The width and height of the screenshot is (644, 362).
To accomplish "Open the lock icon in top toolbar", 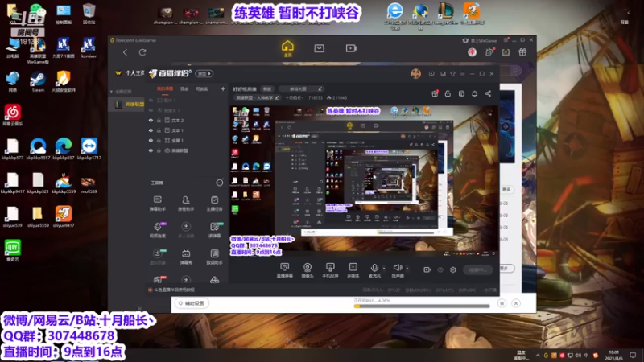I will click(448, 93).
